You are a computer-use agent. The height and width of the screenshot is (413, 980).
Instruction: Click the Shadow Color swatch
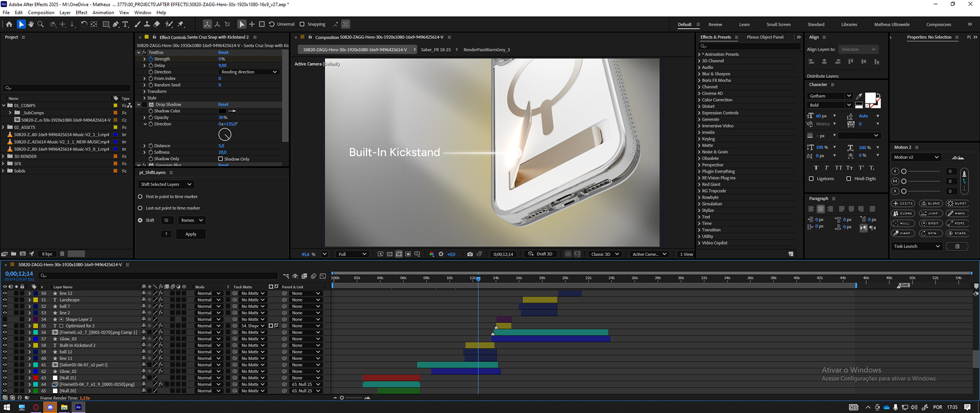(222, 111)
